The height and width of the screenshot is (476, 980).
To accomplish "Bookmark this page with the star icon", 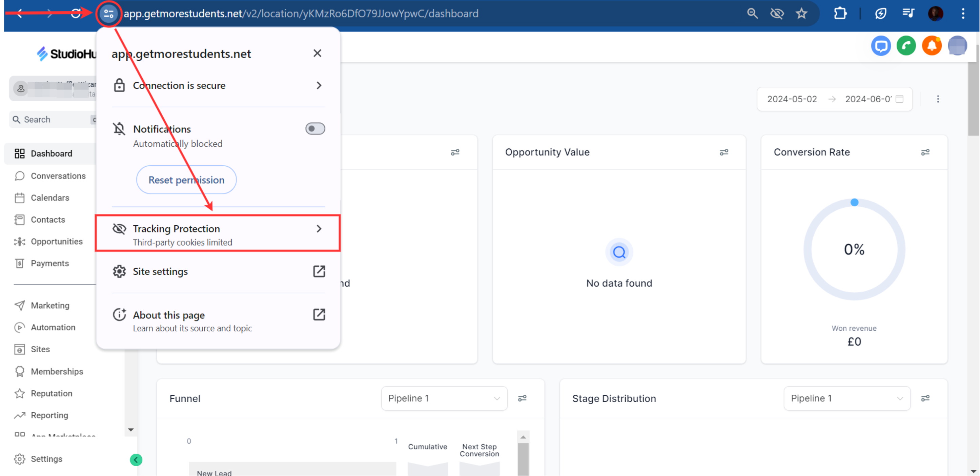I will 801,14.
